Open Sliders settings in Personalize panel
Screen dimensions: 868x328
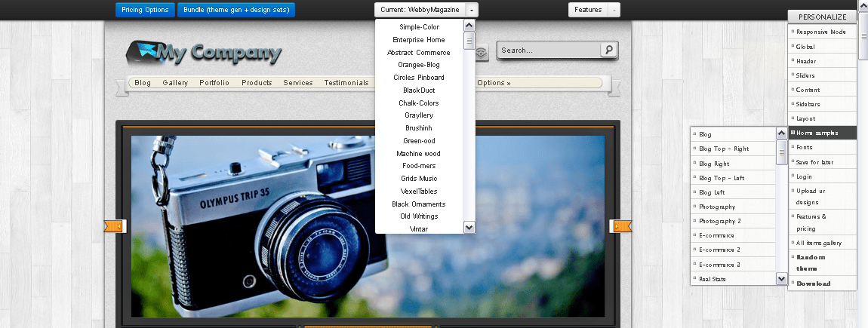(823, 75)
